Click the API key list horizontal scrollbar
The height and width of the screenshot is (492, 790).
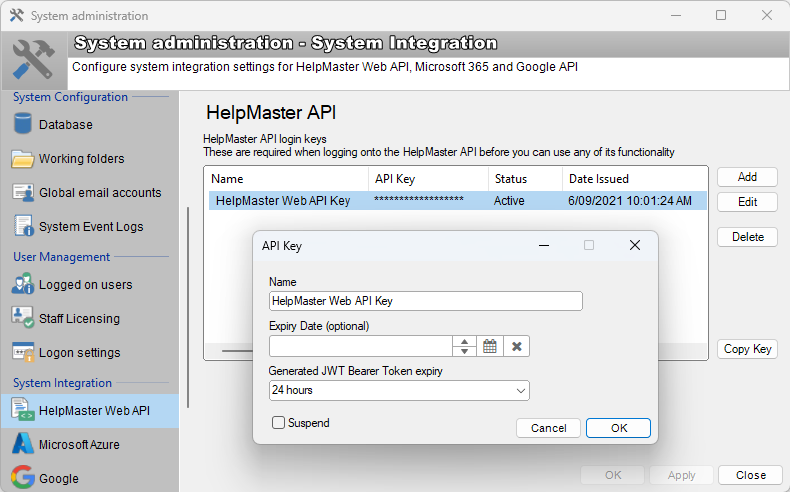pos(237,350)
